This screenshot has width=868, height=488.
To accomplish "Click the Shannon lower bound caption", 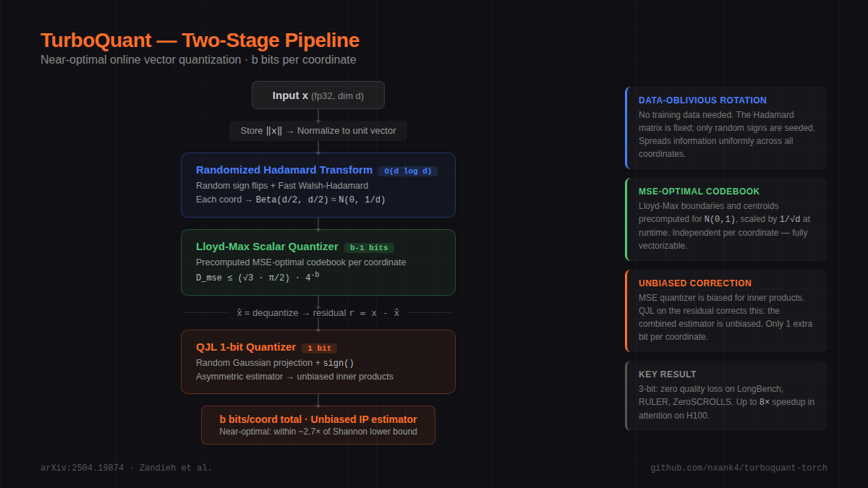I will (x=318, y=431).
